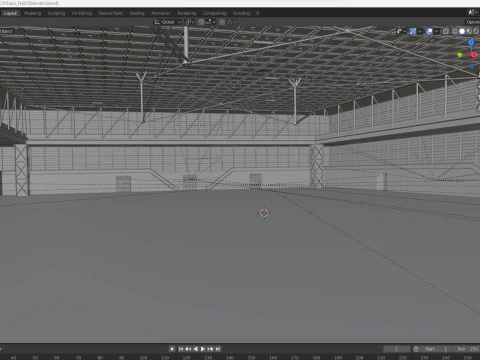Jump to the end frame
Image resolution: width=480 pixels, height=360 pixels.
218,349
